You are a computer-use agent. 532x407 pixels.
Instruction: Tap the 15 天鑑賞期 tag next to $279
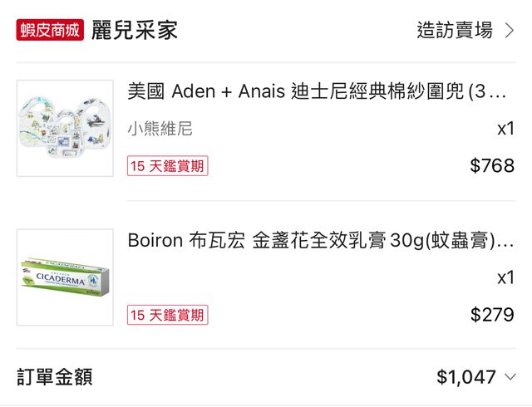pyautogui.click(x=167, y=315)
